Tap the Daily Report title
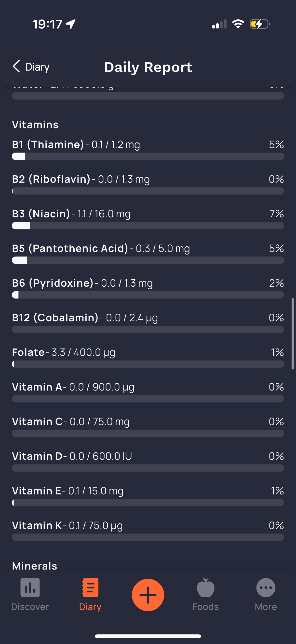This screenshot has height=644, width=296. point(148,67)
